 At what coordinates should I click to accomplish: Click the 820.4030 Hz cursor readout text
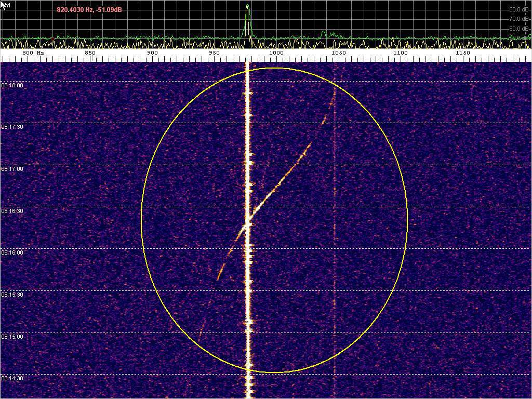(x=89, y=9)
